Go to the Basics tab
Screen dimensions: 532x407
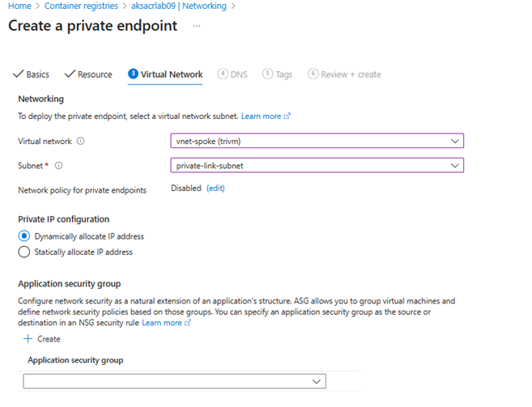[32, 74]
